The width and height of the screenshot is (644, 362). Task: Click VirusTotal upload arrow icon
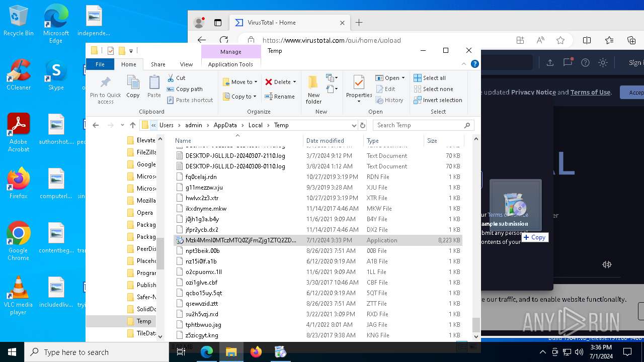click(x=550, y=63)
